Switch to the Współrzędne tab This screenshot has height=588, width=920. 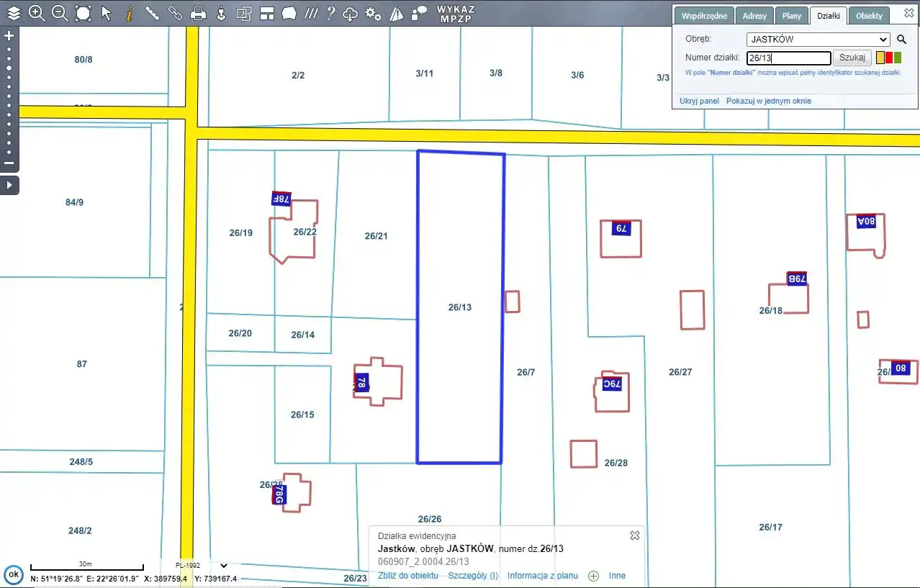pos(704,16)
